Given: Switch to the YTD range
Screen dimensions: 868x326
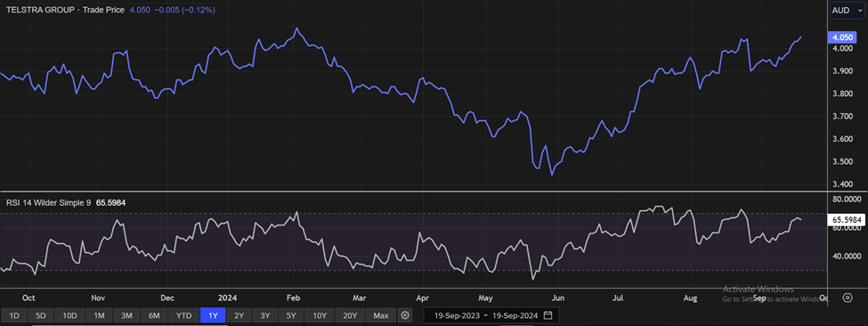Looking at the screenshot, I should point(183,315).
